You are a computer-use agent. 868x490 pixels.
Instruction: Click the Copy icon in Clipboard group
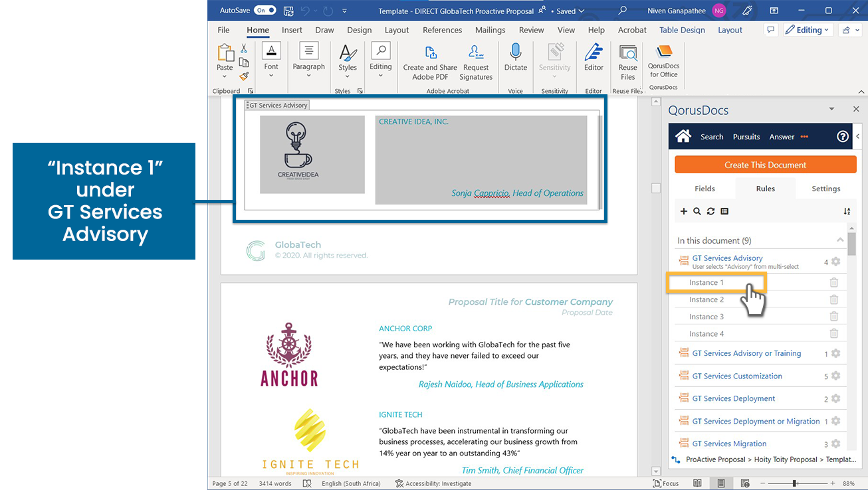point(244,62)
